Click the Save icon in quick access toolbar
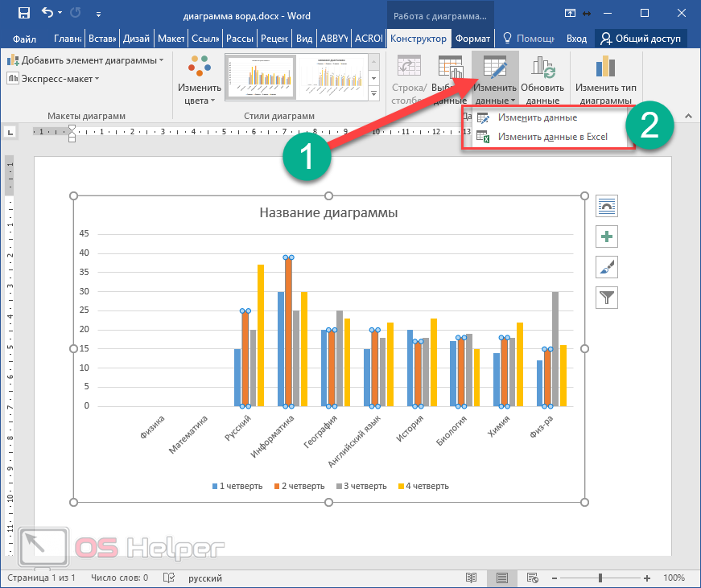Image resolution: width=701 pixels, height=588 pixels. [23, 13]
